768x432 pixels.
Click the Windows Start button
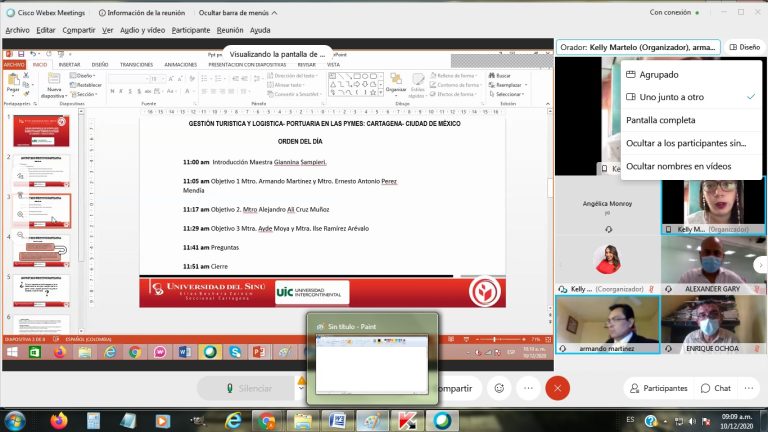(x=14, y=420)
